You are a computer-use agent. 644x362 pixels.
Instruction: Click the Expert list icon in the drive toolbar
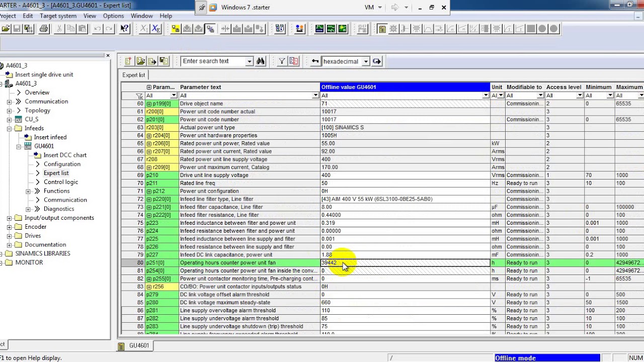pos(382,29)
